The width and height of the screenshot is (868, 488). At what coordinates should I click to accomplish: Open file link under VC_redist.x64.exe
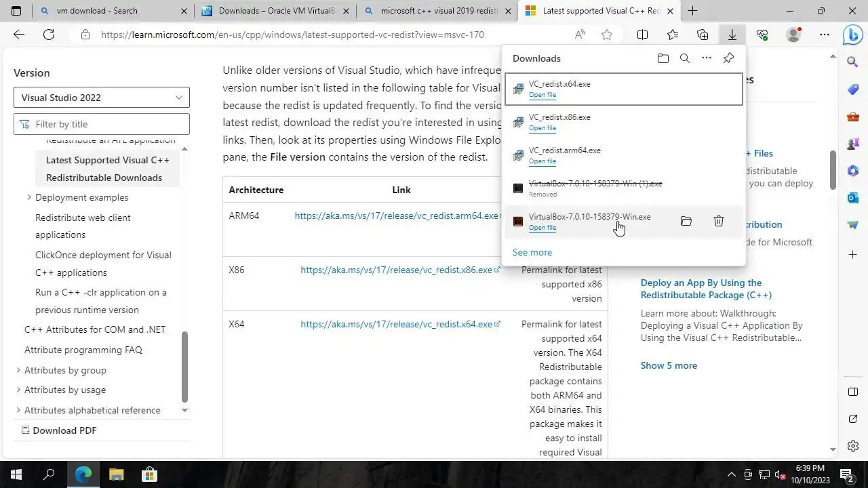pos(542,95)
